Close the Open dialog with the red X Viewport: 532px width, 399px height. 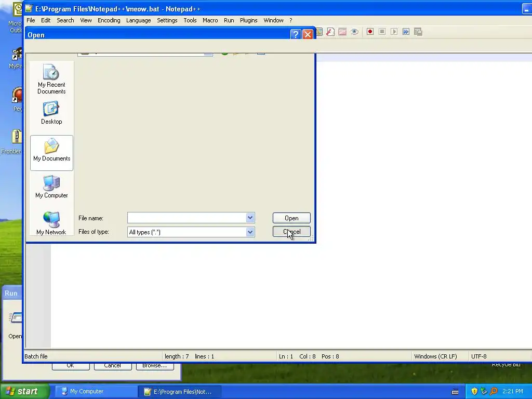pyautogui.click(x=308, y=34)
